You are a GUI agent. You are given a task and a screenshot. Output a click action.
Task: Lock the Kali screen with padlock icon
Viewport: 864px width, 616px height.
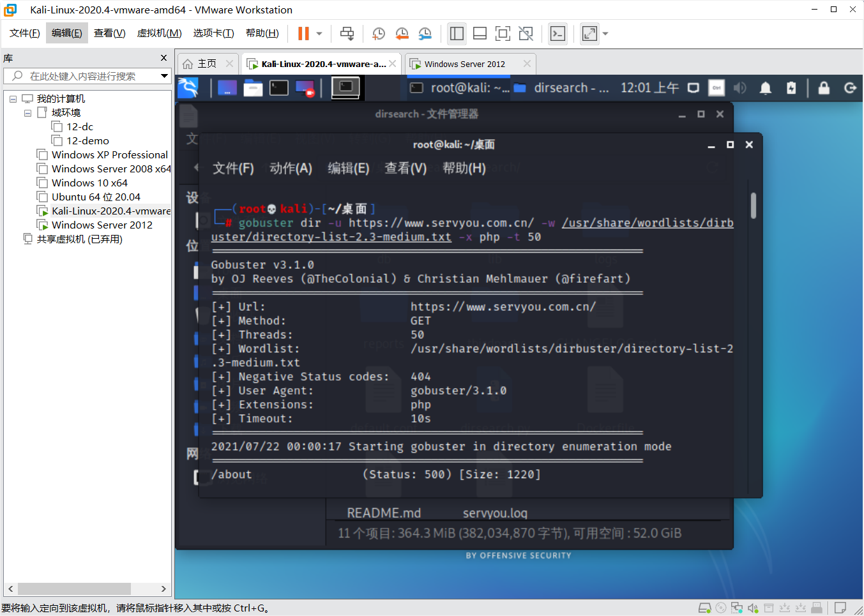point(824,88)
